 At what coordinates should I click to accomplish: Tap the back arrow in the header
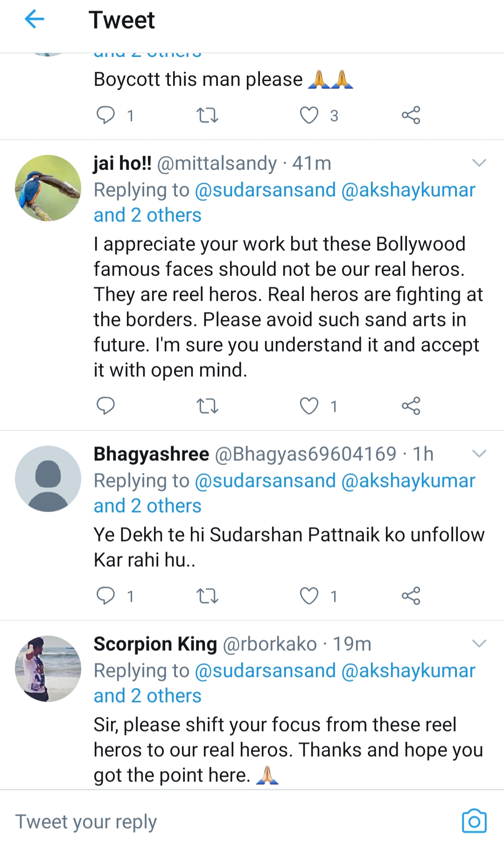[x=34, y=20]
